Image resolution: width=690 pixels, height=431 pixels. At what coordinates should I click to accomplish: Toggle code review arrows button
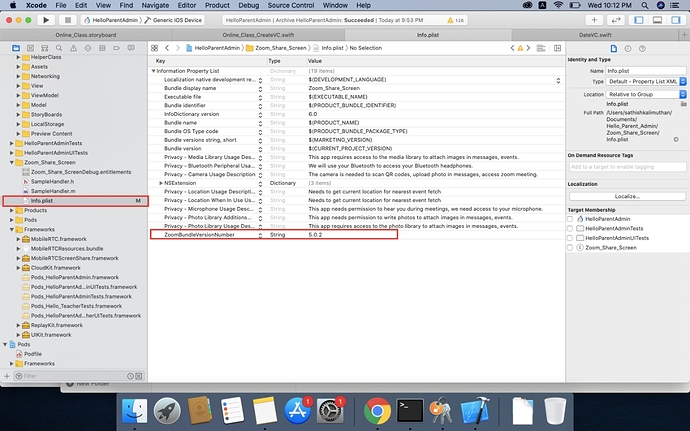pos(615,20)
